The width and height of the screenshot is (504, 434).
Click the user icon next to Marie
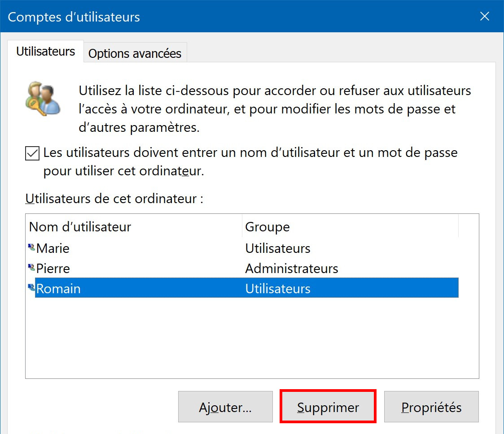[31, 247]
